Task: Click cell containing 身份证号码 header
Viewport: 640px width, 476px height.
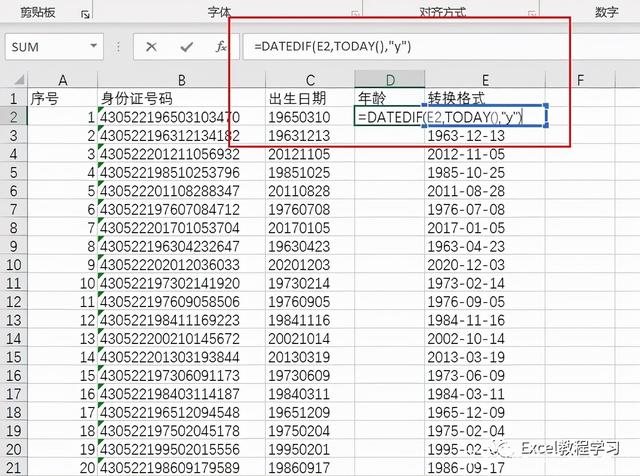Action: pos(182,98)
